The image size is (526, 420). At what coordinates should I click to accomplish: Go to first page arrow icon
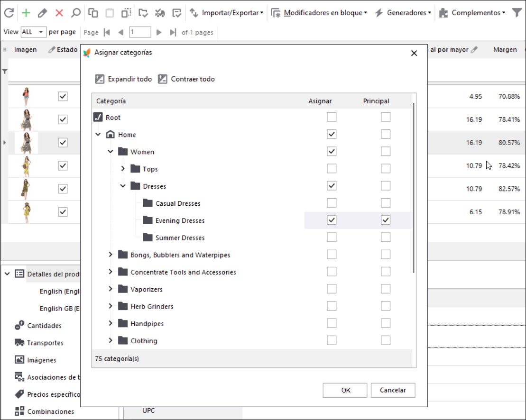(107, 32)
